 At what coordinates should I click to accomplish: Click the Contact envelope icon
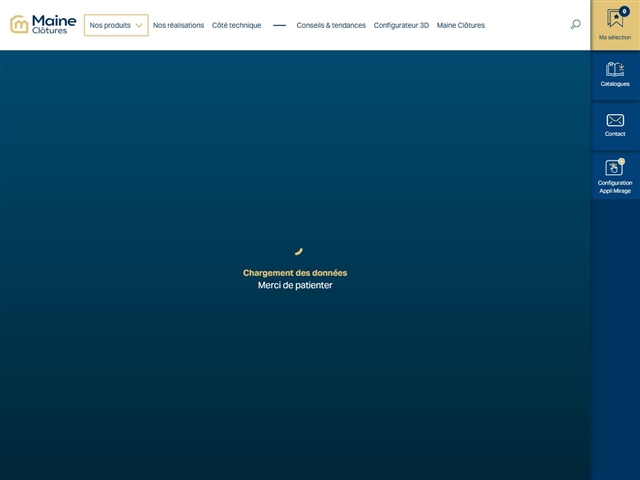coord(615,120)
